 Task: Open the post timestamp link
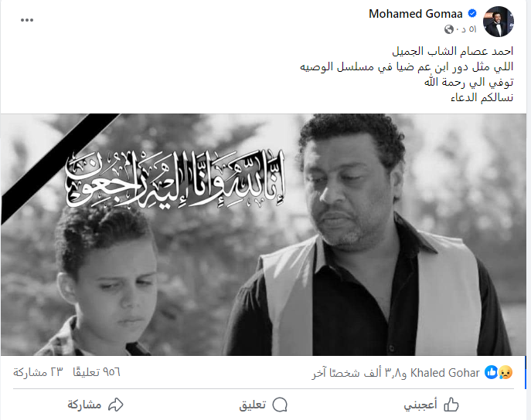(x=468, y=30)
